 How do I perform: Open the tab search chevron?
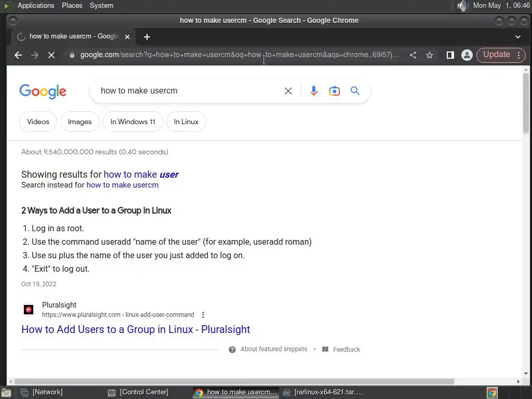518,37
